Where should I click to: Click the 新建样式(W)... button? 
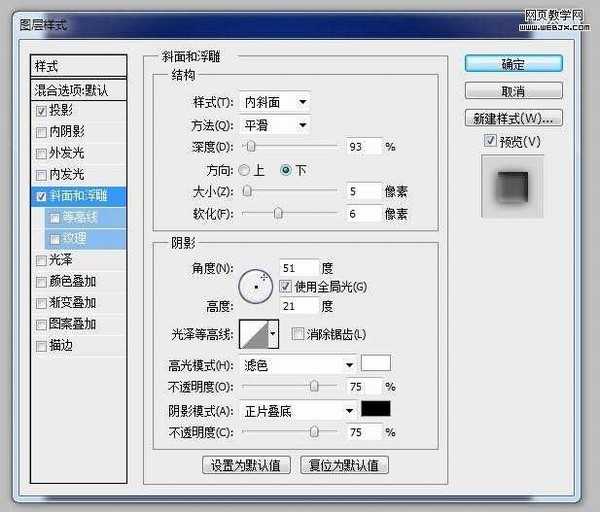click(x=512, y=119)
